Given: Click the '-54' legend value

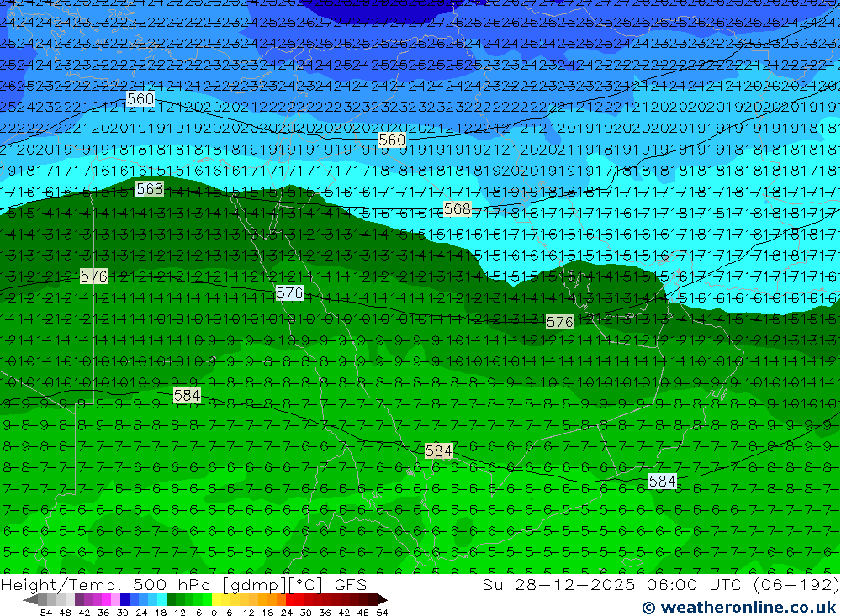Looking at the screenshot, I should click(42, 613).
